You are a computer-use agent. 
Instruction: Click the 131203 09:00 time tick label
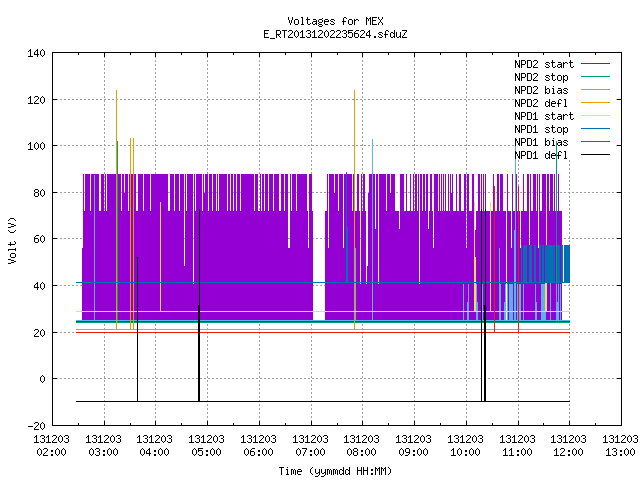(413, 445)
